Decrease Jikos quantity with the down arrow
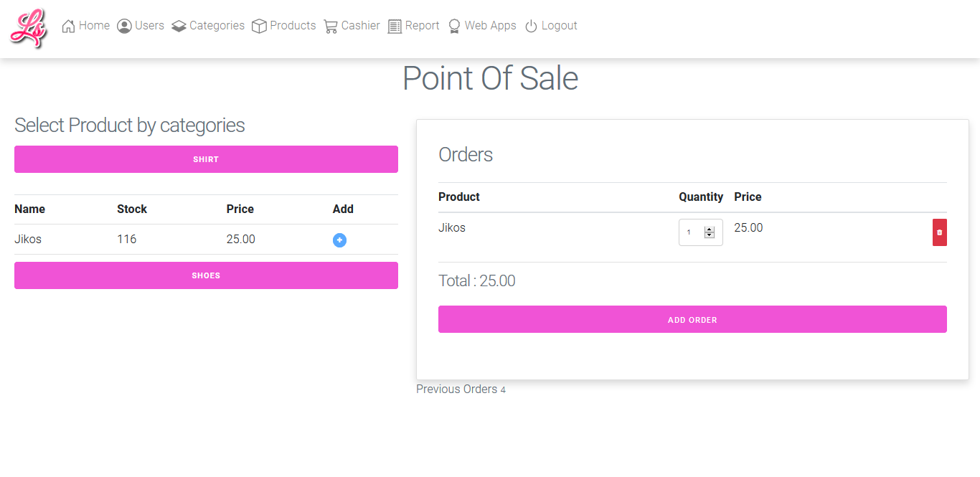Image resolution: width=980 pixels, height=477 pixels. pos(710,235)
